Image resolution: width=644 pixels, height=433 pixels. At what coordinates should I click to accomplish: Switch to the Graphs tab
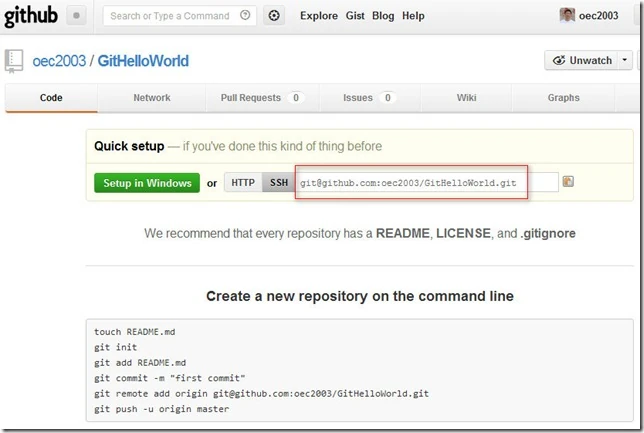(564, 98)
